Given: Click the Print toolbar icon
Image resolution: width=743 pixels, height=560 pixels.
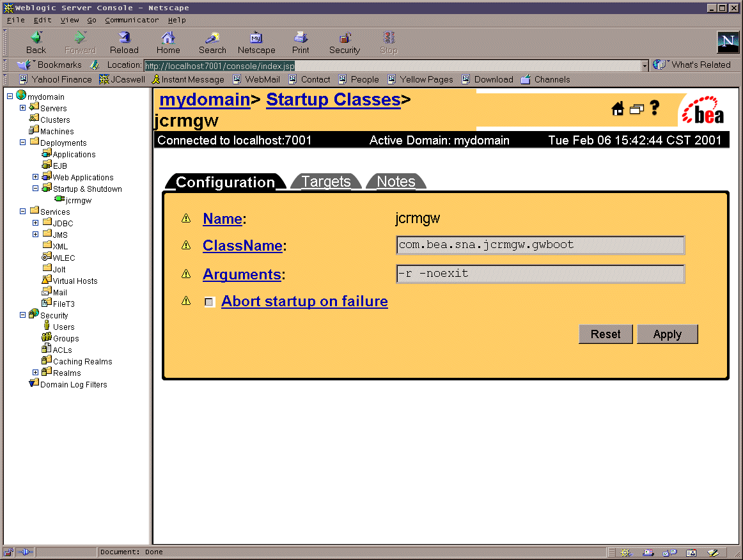Looking at the screenshot, I should click(x=301, y=38).
